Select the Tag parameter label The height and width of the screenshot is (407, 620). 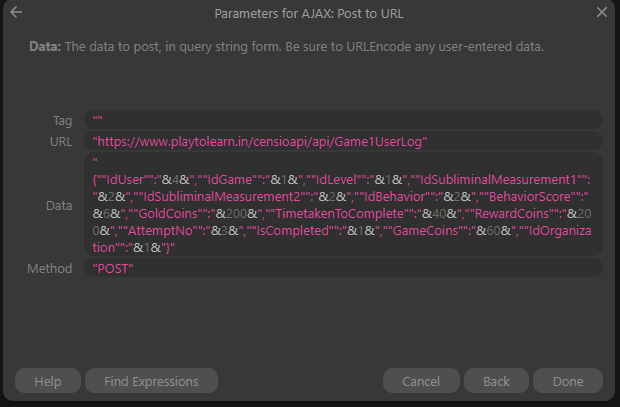62,120
